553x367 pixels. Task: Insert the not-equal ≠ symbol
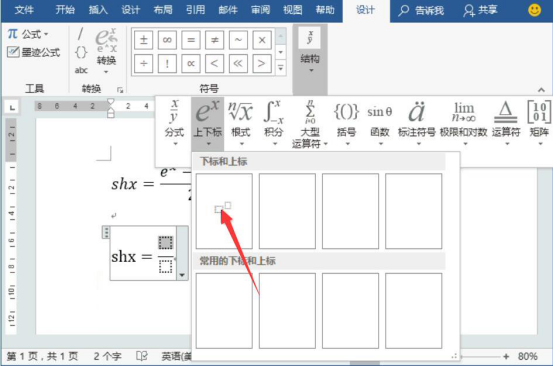pyautogui.click(x=214, y=40)
